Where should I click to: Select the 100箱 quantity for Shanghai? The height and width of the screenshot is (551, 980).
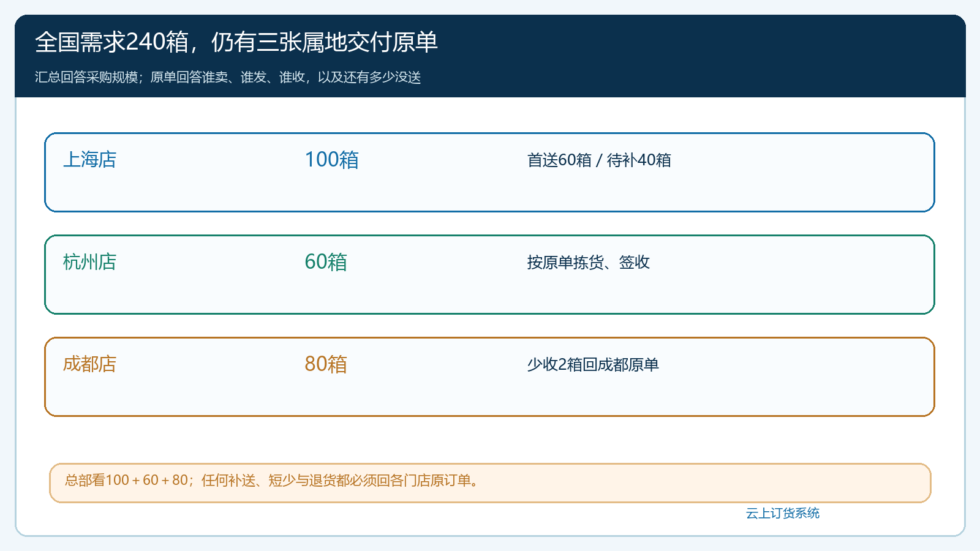(x=331, y=160)
